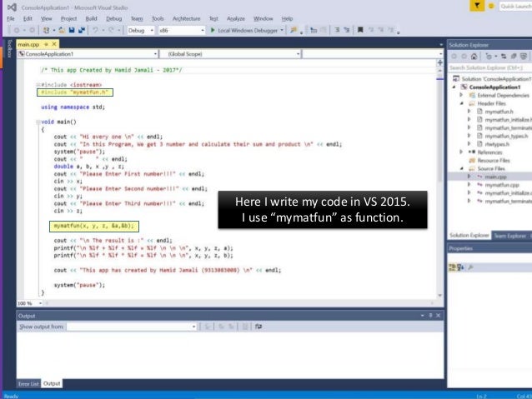Click the Redo arrow in the toolbar
This screenshot has height=399, width=532.
(111, 30)
